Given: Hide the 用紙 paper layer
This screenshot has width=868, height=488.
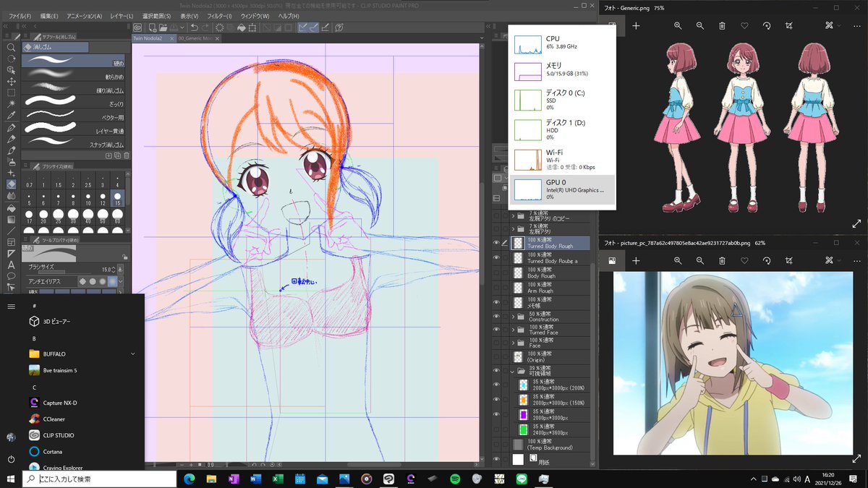Looking at the screenshot, I should click(496, 458).
